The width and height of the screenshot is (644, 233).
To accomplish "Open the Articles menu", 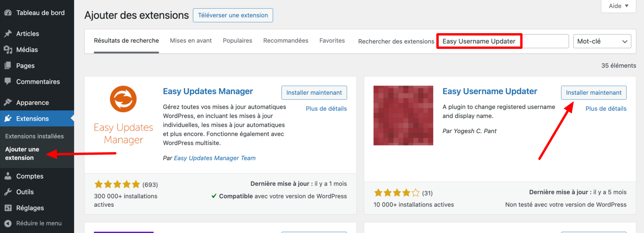I will click(x=37, y=33).
